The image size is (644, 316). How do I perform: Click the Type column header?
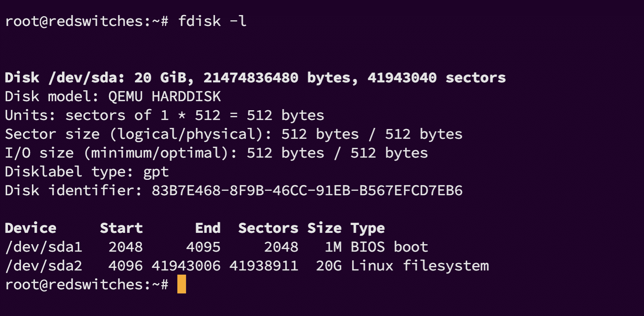coord(368,228)
